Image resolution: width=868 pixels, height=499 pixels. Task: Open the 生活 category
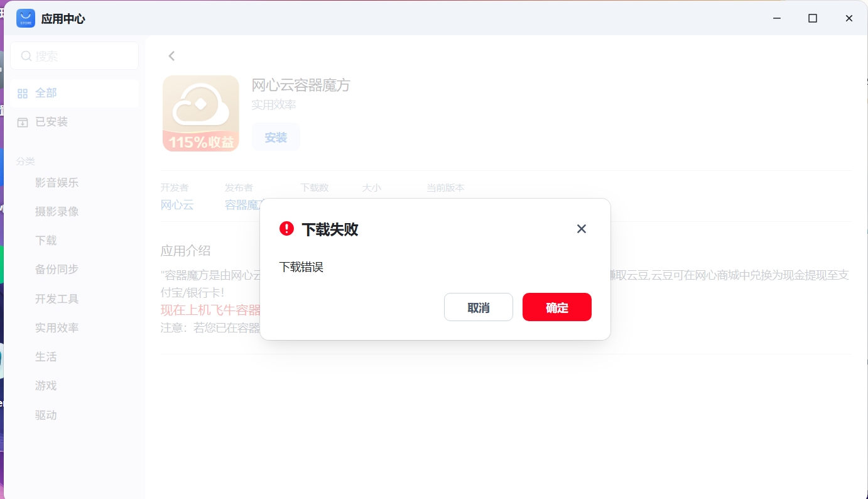pyautogui.click(x=46, y=357)
